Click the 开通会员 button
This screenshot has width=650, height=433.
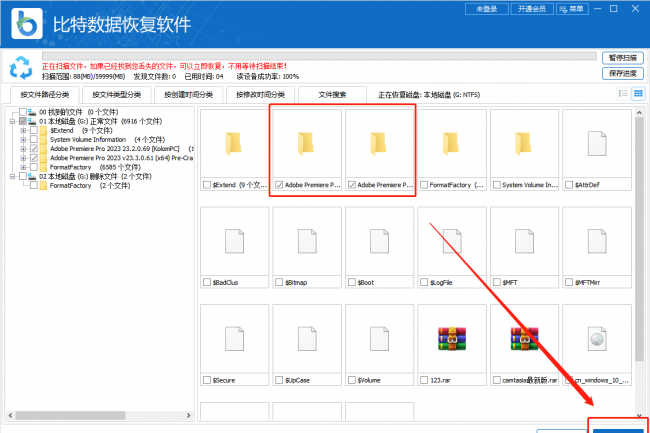point(532,9)
